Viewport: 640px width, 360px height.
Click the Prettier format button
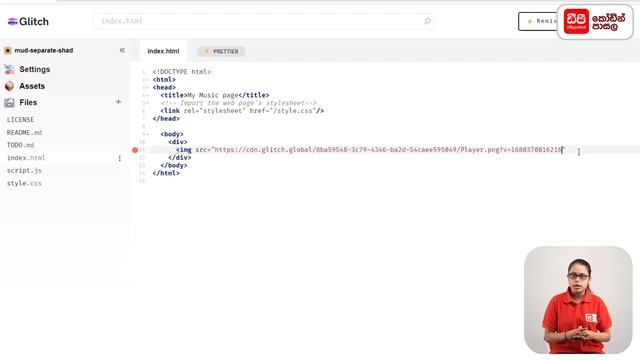click(x=221, y=51)
